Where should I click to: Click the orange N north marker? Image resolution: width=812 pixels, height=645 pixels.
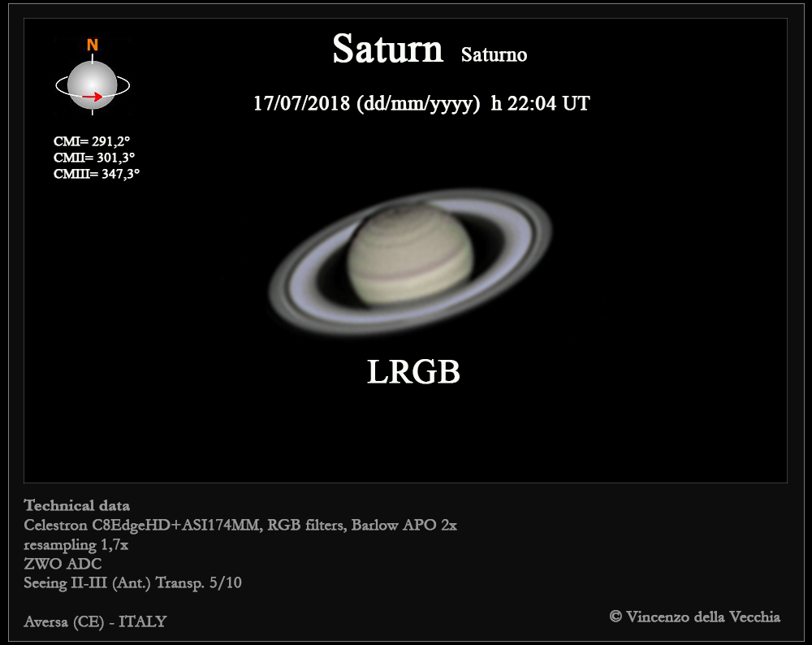(x=93, y=45)
